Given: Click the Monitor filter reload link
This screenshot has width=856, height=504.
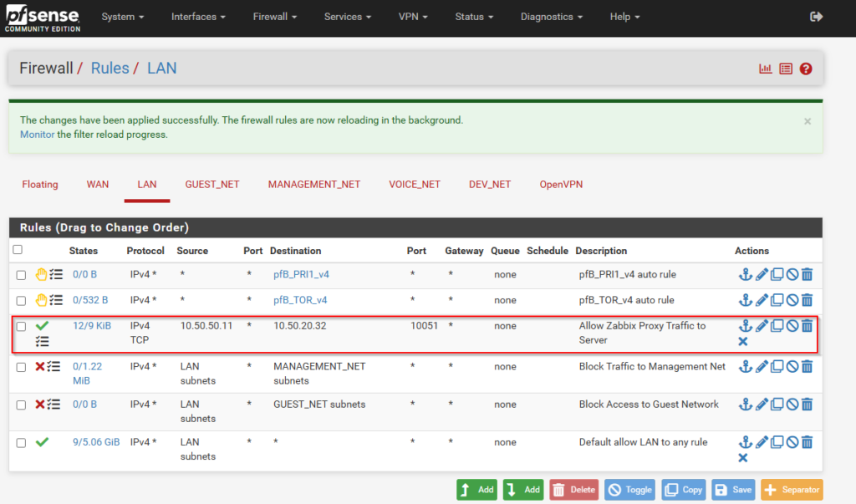Looking at the screenshot, I should point(37,135).
